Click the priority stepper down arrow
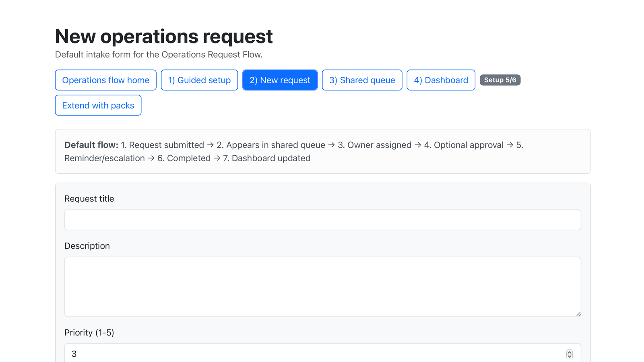 point(570,356)
